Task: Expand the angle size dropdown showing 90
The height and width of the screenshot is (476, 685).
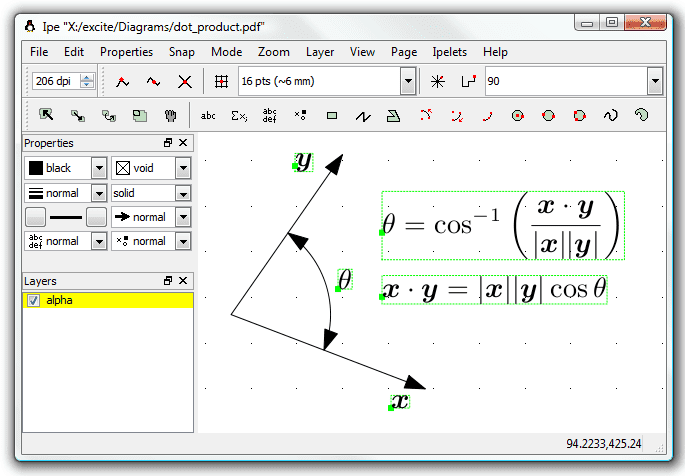Action: (654, 81)
